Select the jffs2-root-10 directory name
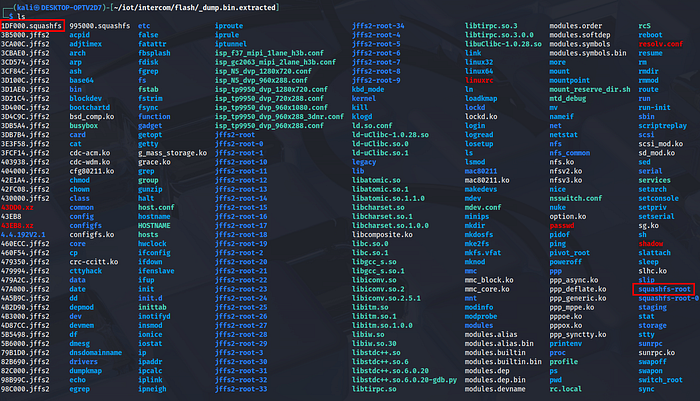 [x=241, y=162]
